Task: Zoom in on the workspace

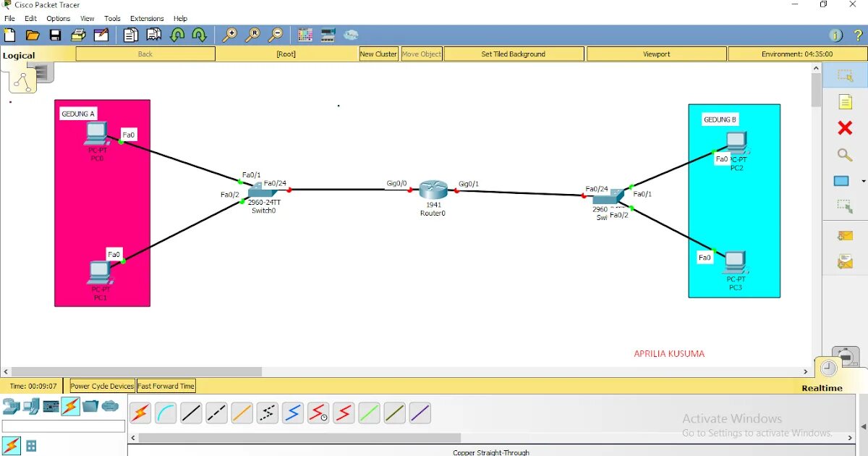Action: (x=229, y=35)
